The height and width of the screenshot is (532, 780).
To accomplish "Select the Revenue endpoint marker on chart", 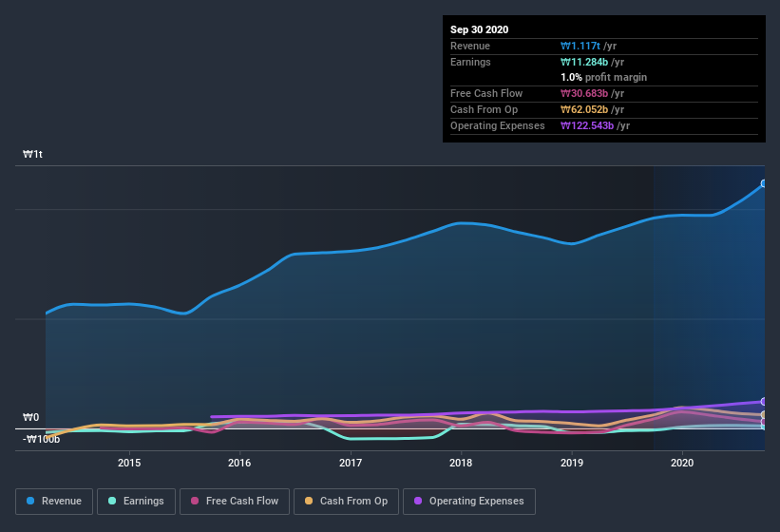I will pyautogui.click(x=764, y=183).
